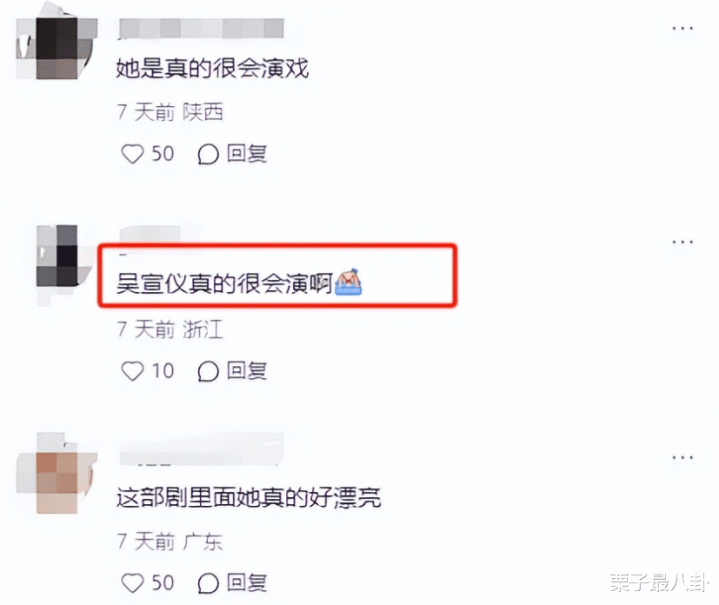
Task: Open reply bubble on 广东 comment
Action: click(208, 583)
